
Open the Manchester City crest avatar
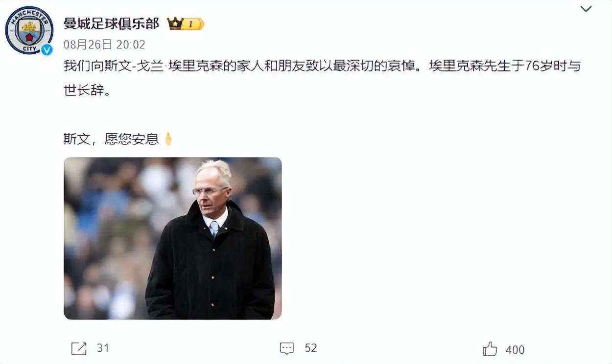[29, 30]
